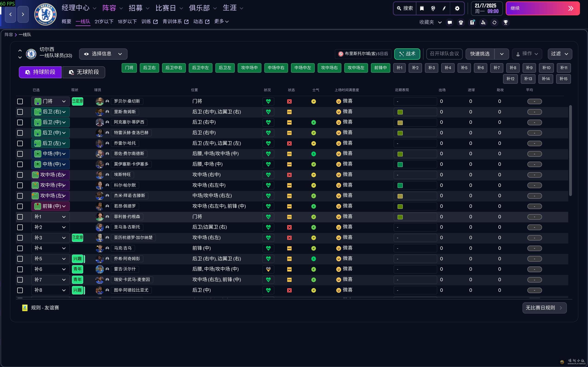Switch to the 21岁以下 tab

[104, 22]
